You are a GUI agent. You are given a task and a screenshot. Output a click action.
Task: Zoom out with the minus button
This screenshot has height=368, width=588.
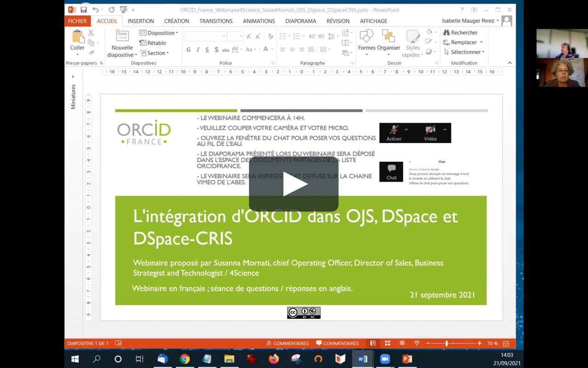[x=428, y=343]
